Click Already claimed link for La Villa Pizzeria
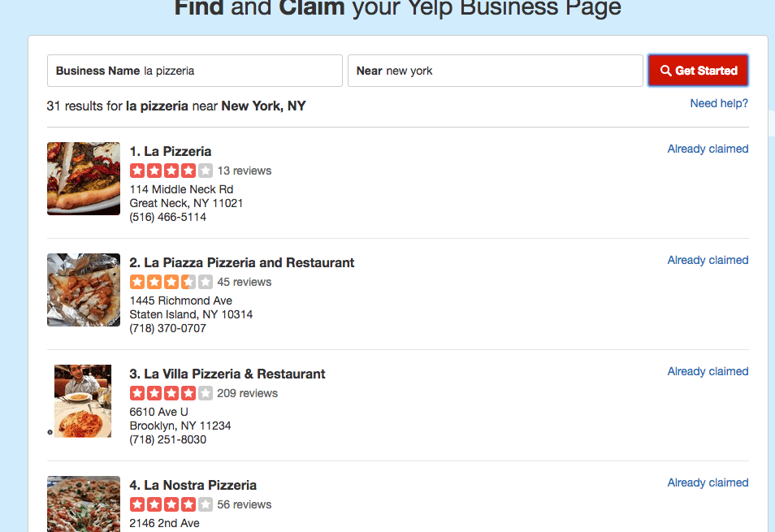The image size is (775, 532). point(708,371)
